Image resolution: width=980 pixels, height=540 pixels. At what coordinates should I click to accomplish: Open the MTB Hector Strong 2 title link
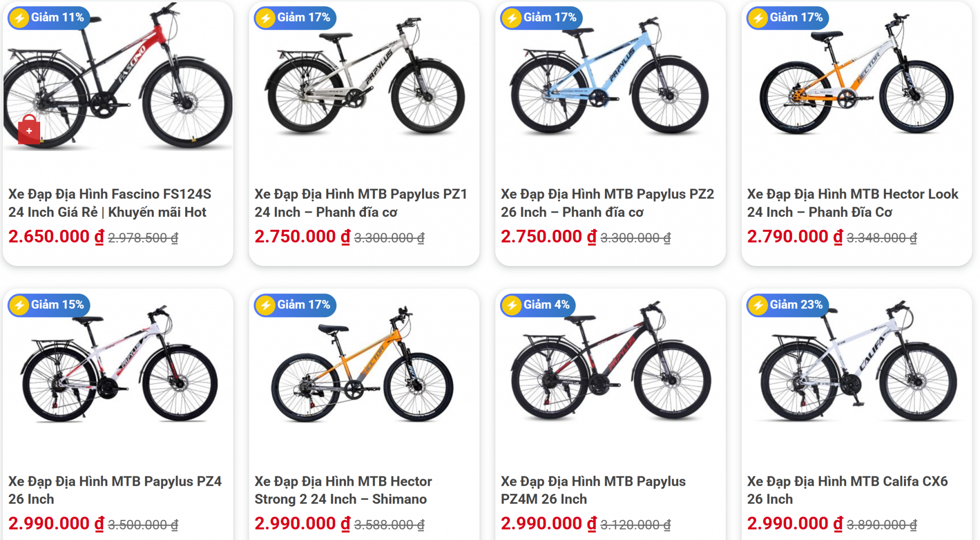[343, 490]
